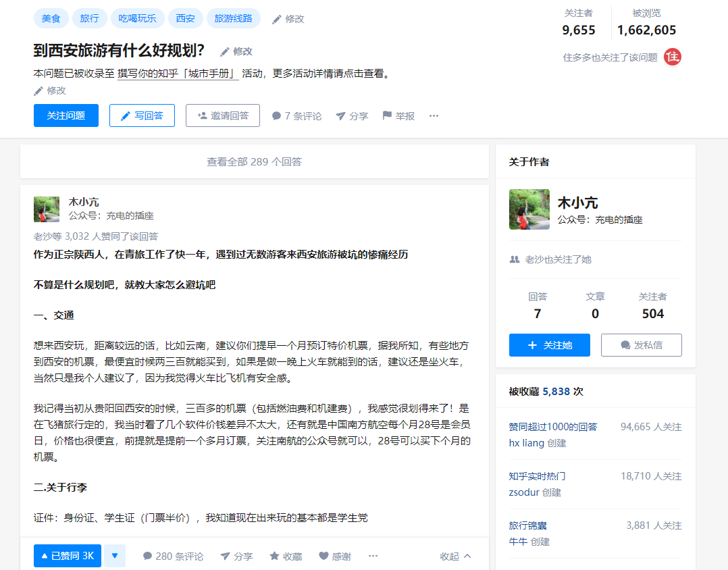The height and width of the screenshot is (570, 728).
Task: Click 木小亢 name in 关于作者 card
Action: (x=577, y=203)
